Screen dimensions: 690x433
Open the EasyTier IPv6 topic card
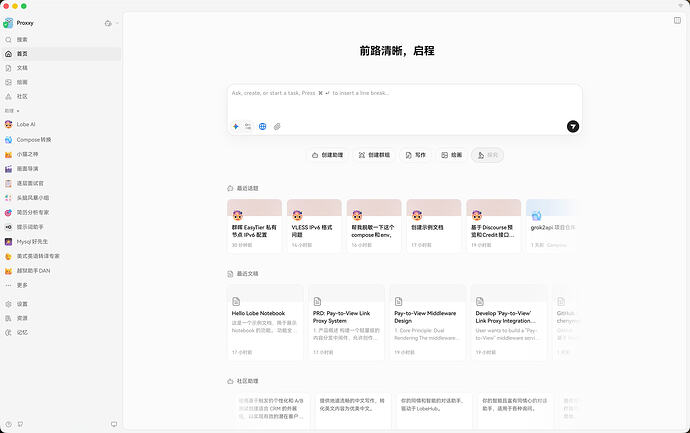(254, 226)
